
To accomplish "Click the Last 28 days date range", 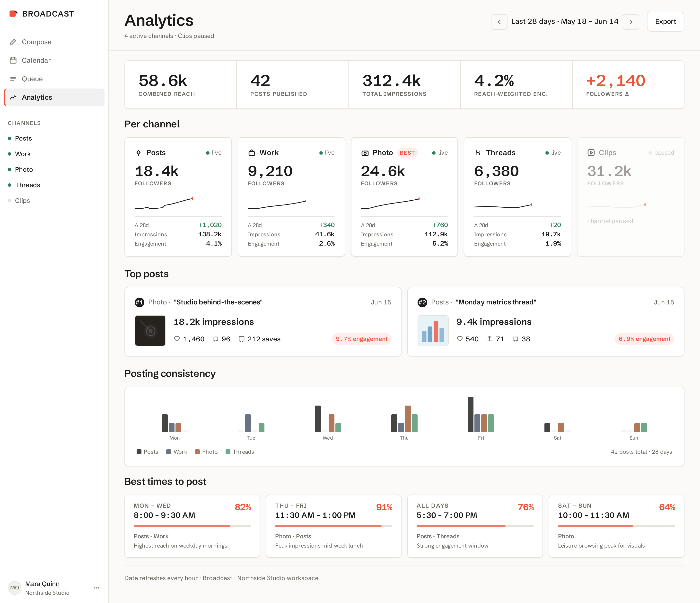I will pos(565,22).
